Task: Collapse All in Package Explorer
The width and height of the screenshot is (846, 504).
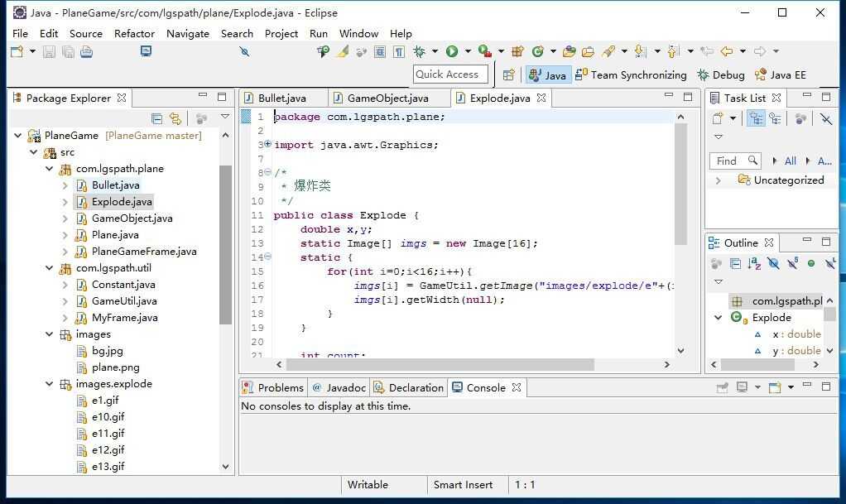Action: 157,118
